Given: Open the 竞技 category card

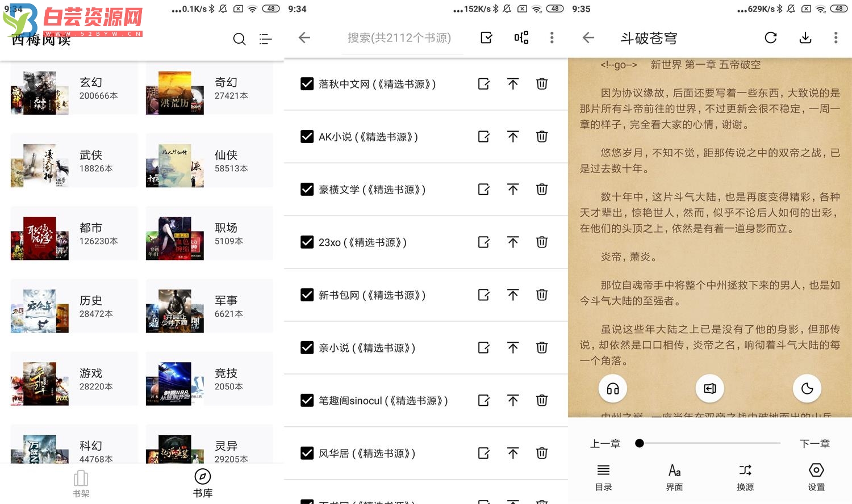Looking at the screenshot, I should click(x=210, y=379).
